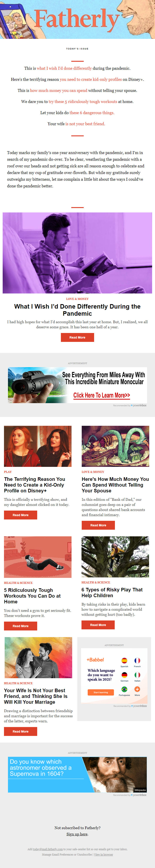Click Start learning button in Babbel ad
The height and width of the screenshot is (868, 155).
[101, 692]
